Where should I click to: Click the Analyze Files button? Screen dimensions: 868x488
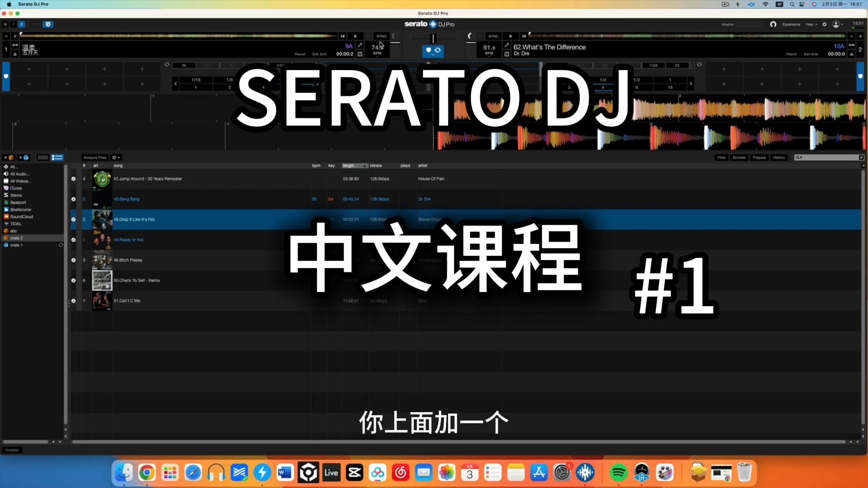[95, 158]
